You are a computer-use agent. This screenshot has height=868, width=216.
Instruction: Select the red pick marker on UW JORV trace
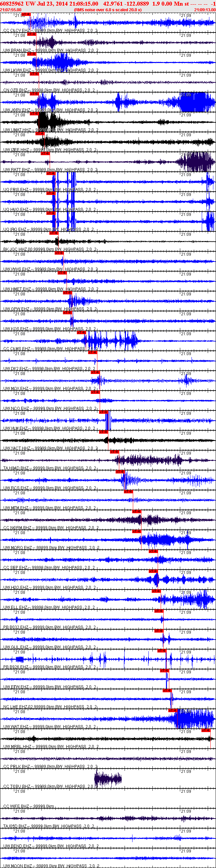[34, 94]
